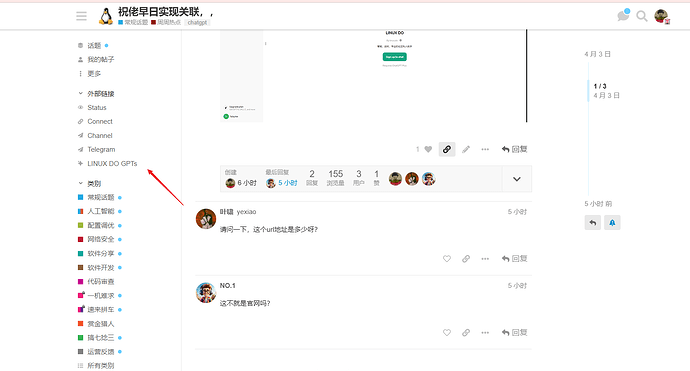Reply to NO.1's post

point(514,333)
